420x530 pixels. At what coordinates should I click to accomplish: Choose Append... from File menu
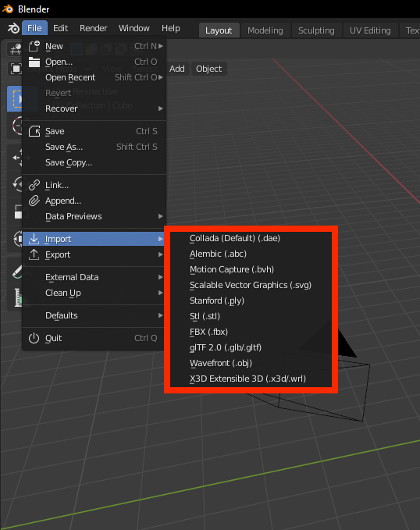pyautogui.click(x=94, y=201)
